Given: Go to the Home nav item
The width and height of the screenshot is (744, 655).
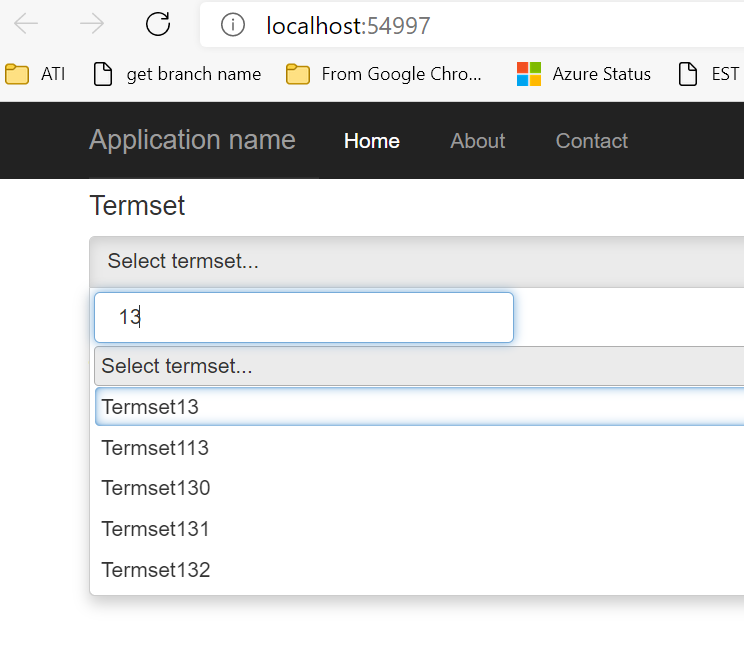Looking at the screenshot, I should coord(371,141).
